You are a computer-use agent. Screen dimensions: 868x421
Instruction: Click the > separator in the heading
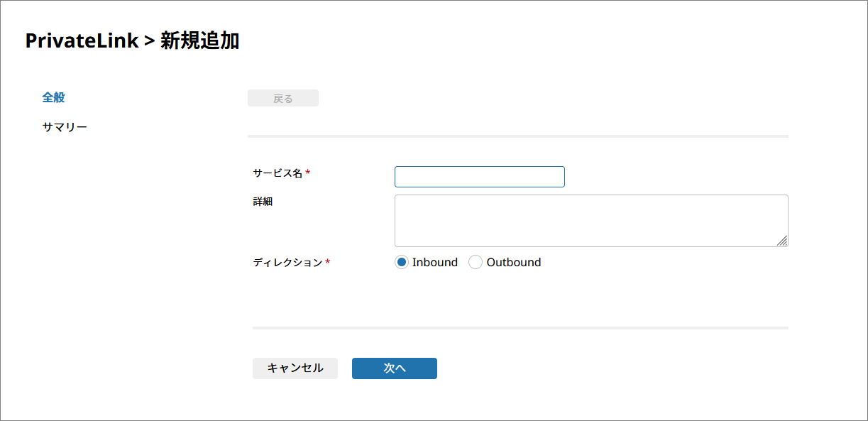(149, 41)
